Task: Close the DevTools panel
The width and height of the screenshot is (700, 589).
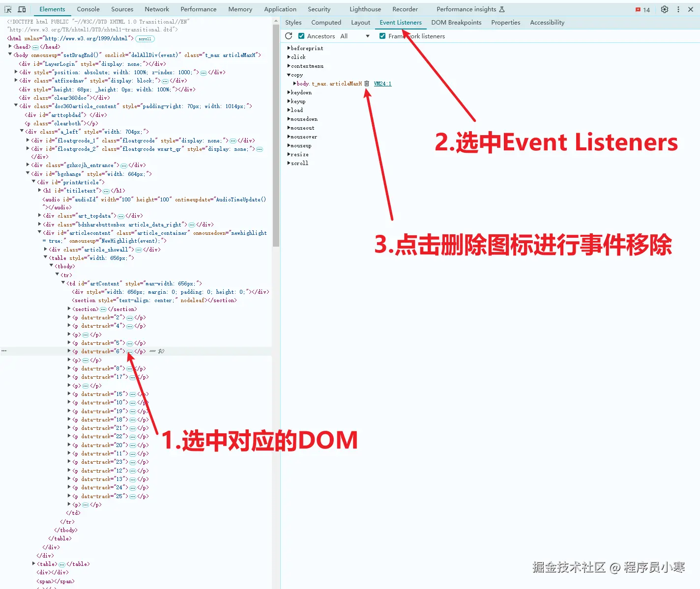Action: click(691, 9)
